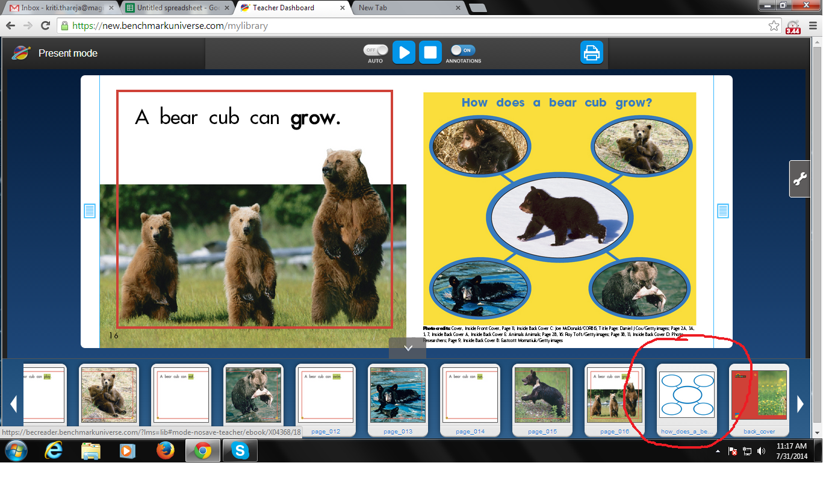The height and width of the screenshot is (504, 832).
Task: Open the note icon right of the organizer page
Action: 723,211
